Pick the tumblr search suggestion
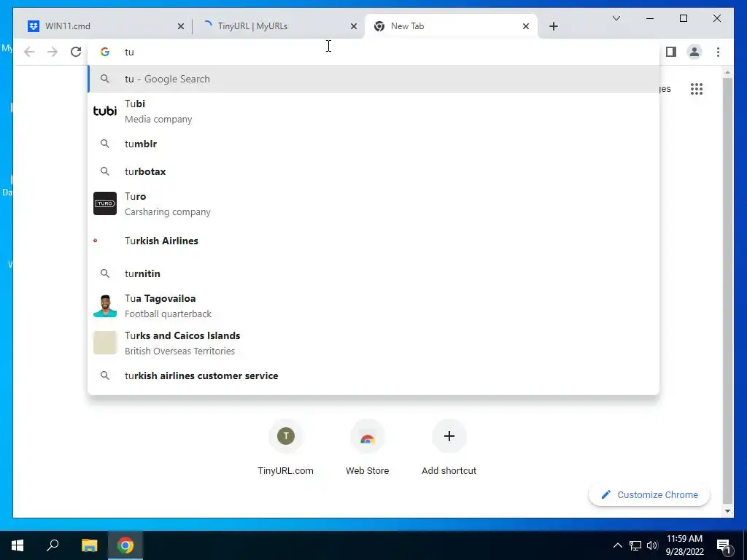 pos(374,144)
